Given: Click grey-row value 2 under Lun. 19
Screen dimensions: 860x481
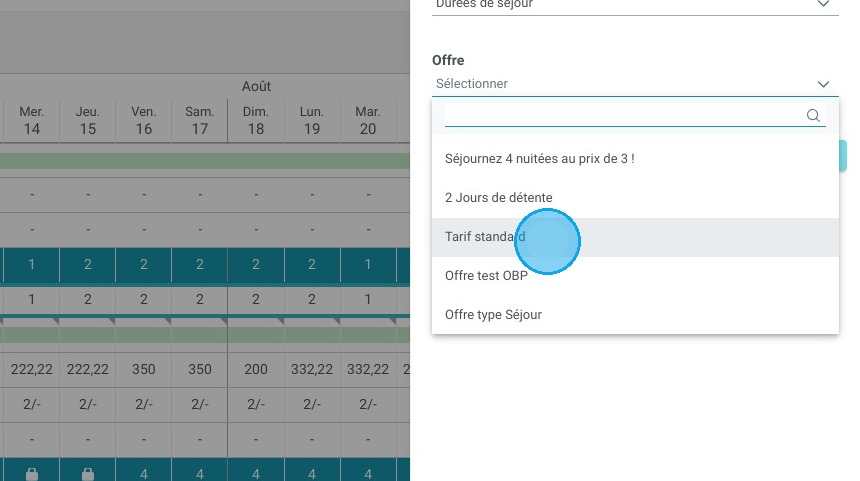Looking at the screenshot, I should 312,299.
